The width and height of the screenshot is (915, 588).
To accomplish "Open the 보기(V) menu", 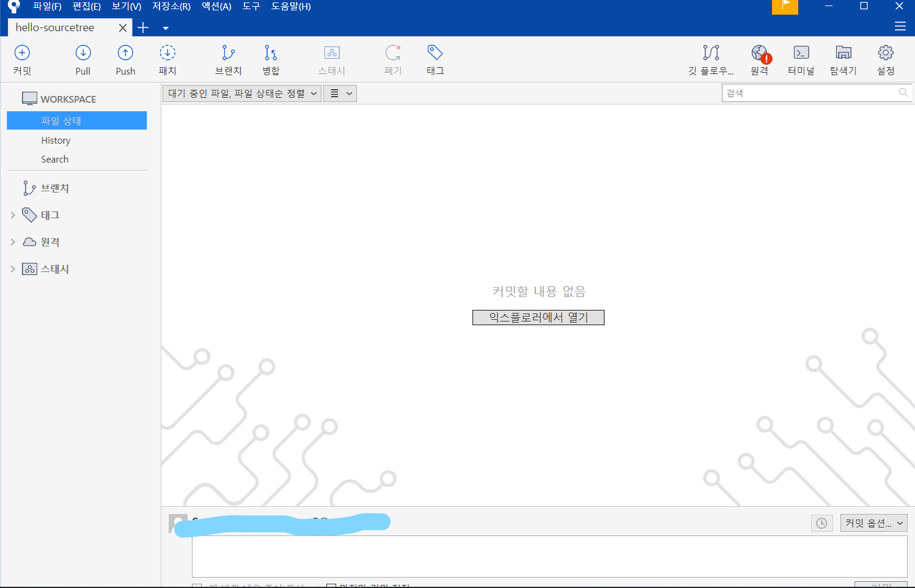I will coord(127,7).
